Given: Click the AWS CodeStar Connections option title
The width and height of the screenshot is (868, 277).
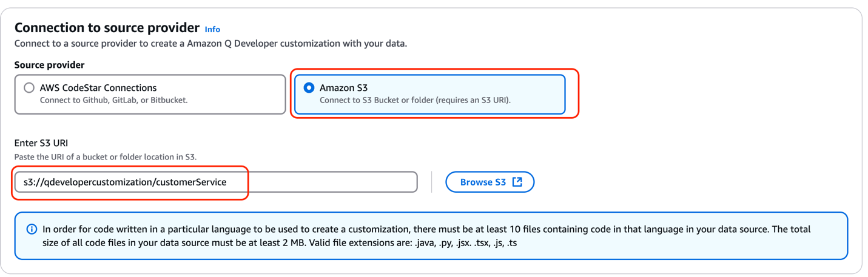Looking at the screenshot, I should [98, 88].
